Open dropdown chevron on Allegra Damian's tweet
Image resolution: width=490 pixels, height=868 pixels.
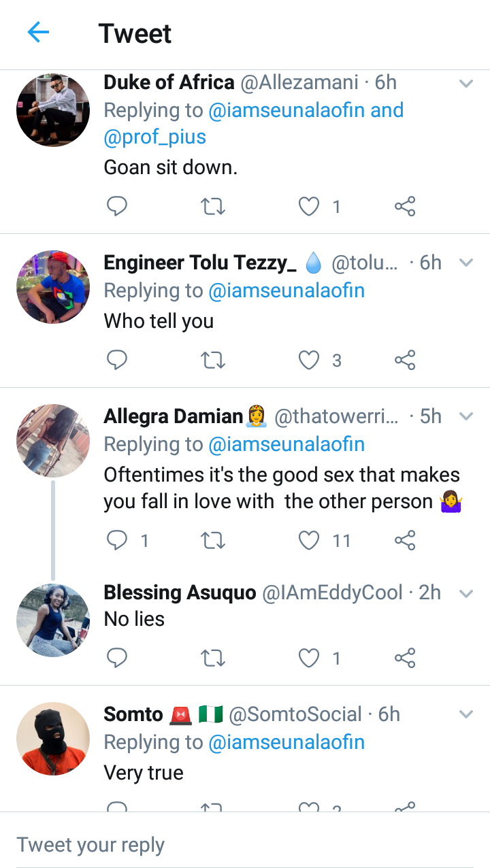click(x=466, y=416)
